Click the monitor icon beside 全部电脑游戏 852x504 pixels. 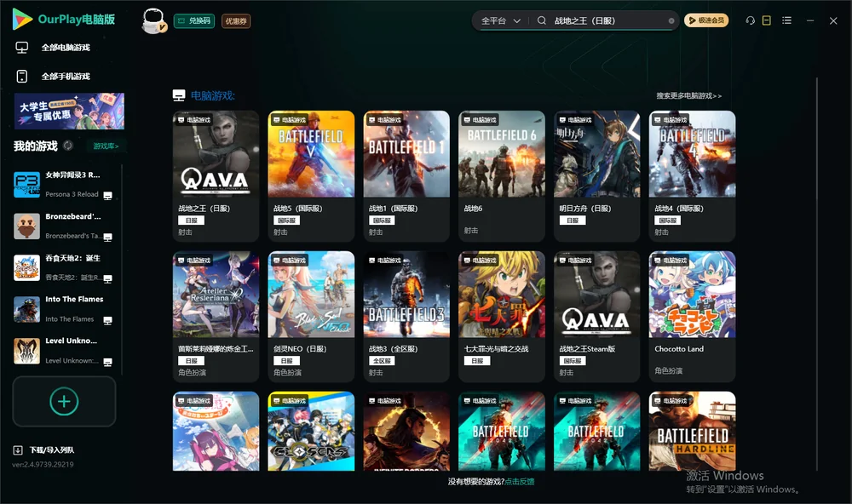pyautogui.click(x=22, y=48)
